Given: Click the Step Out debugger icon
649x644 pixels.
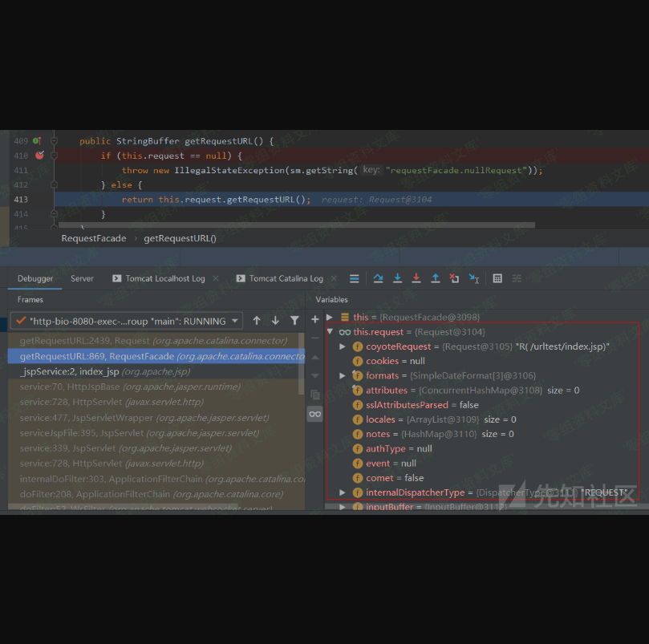Looking at the screenshot, I should point(436,278).
